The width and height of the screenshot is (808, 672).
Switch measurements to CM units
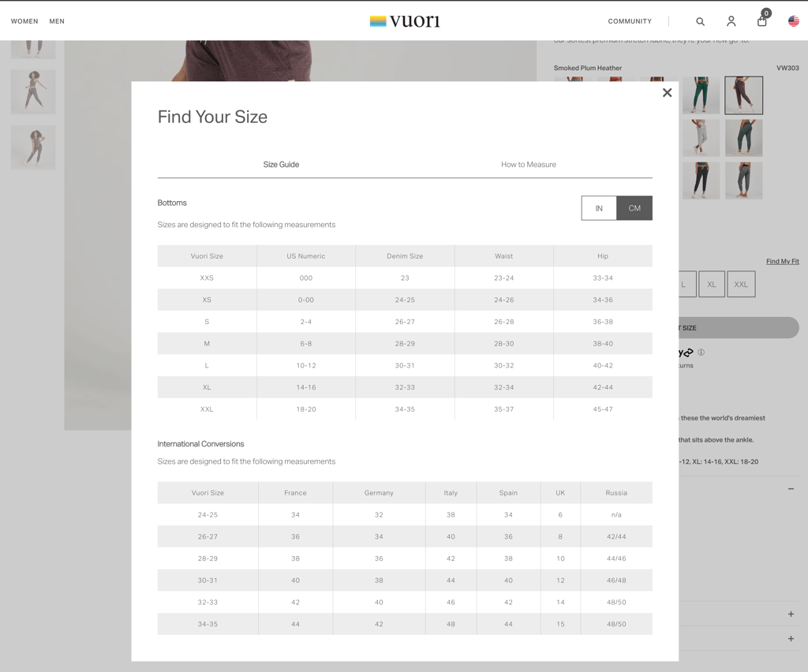point(634,208)
